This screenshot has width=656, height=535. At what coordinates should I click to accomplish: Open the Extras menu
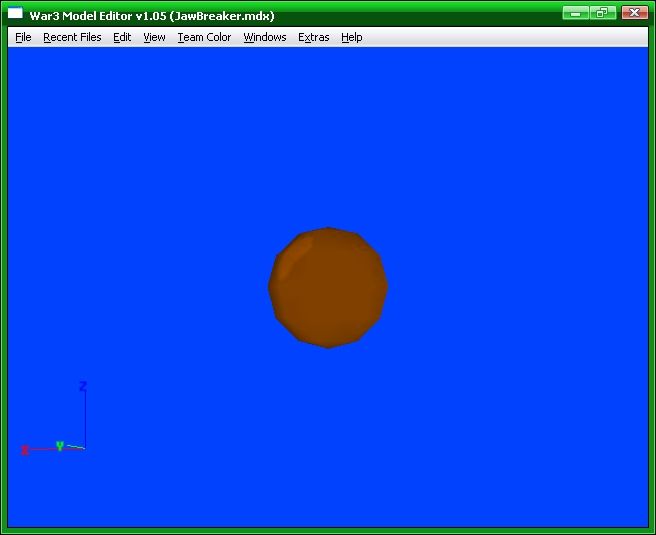[313, 37]
